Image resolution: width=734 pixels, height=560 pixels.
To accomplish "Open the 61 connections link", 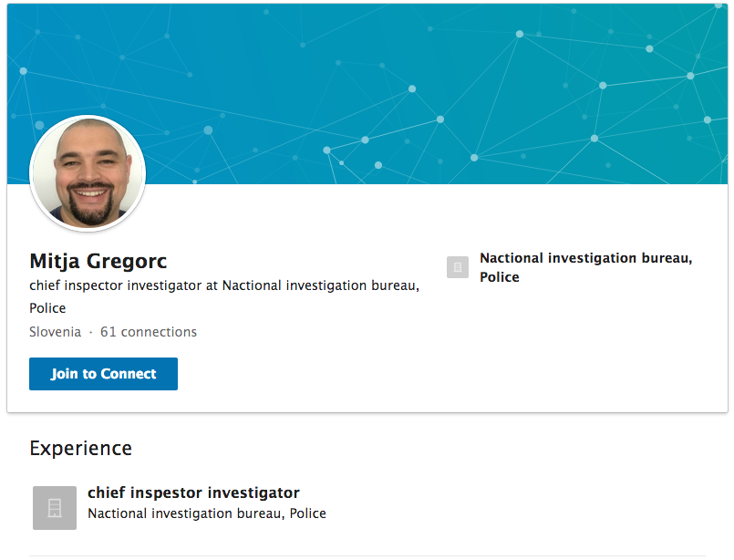I will (149, 332).
